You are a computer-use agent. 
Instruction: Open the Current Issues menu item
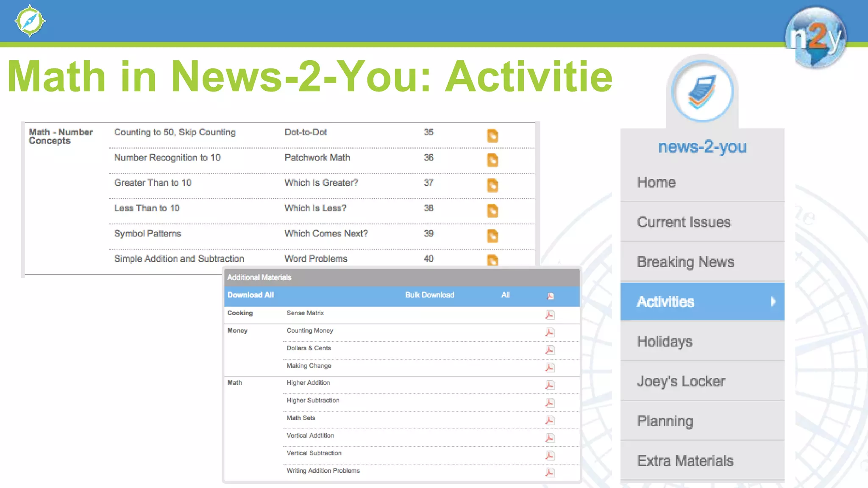[702, 222]
